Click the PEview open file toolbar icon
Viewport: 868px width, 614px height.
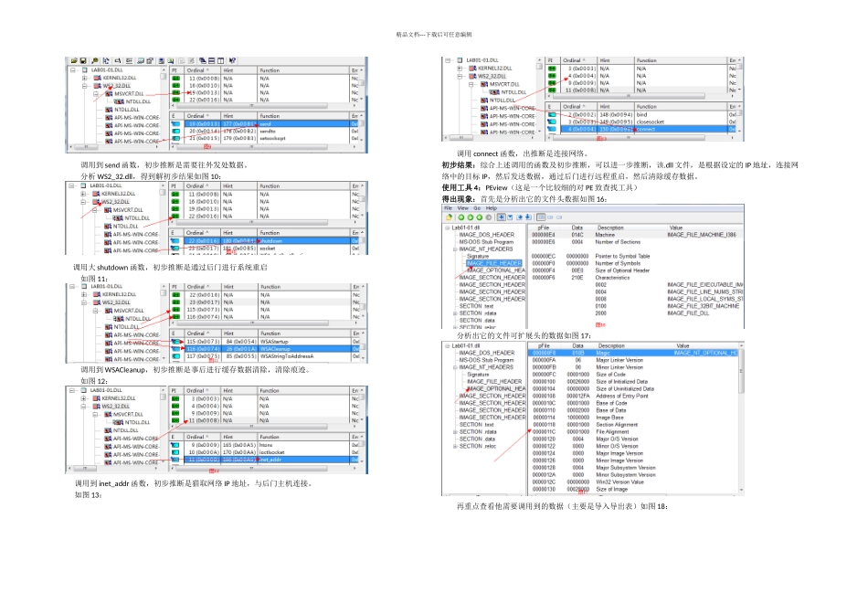(449, 217)
